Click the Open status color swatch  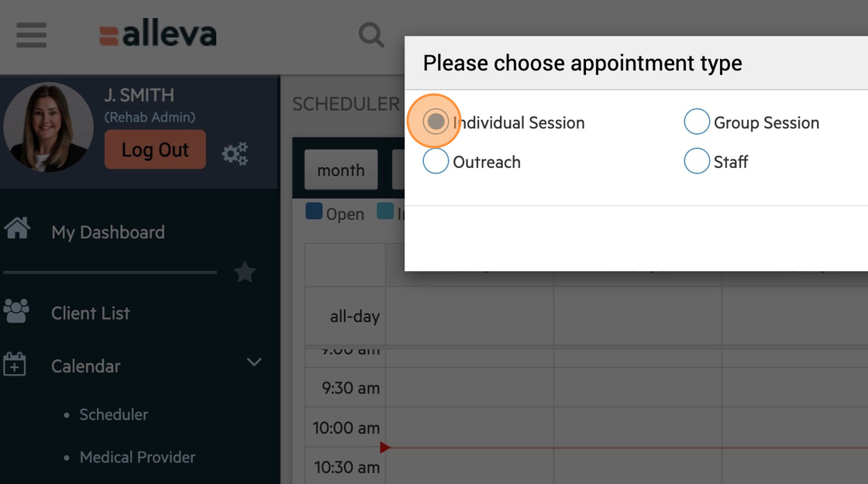tap(314, 211)
